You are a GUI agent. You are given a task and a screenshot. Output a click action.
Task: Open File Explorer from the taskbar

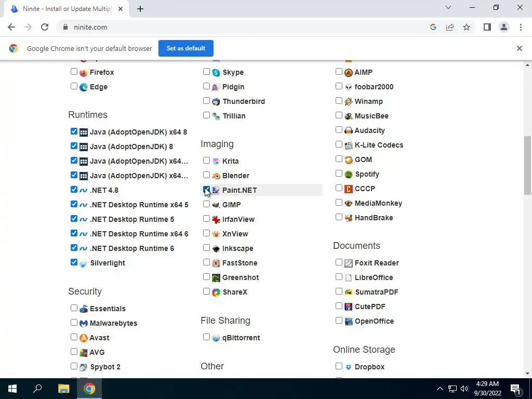(63, 389)
